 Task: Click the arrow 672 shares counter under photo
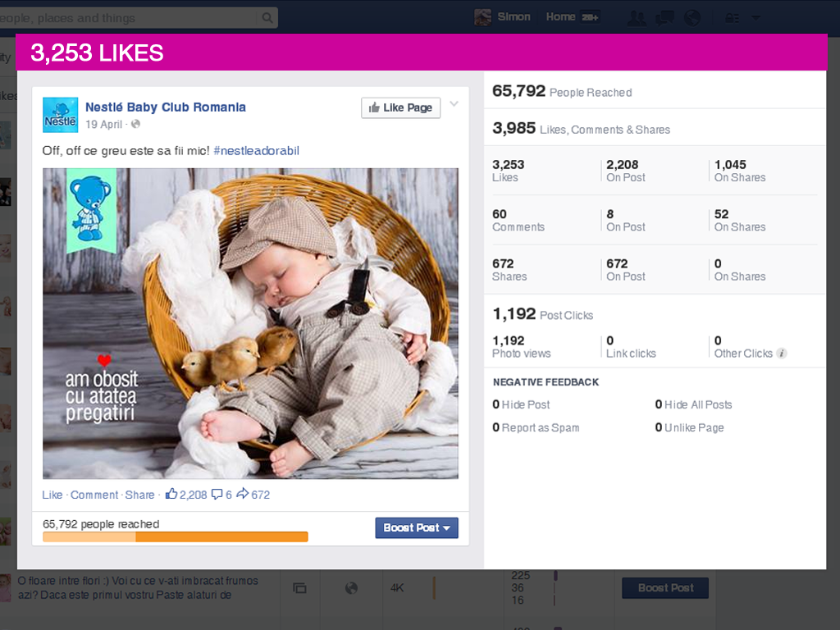[x=253, y=495]
